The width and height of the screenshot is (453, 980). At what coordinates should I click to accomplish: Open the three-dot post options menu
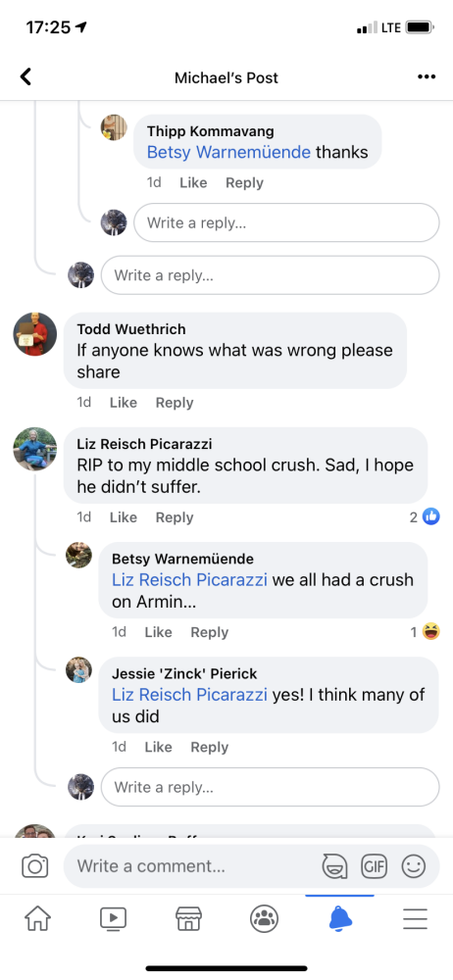427,76
